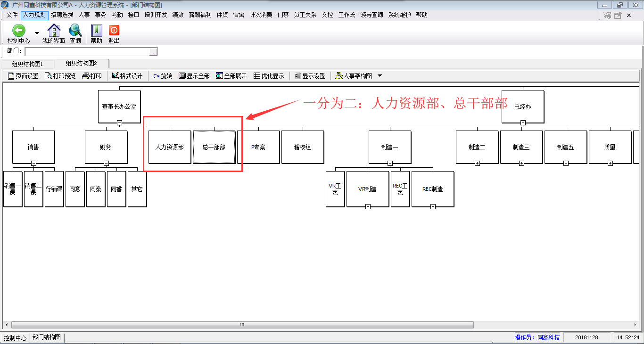Open the 薪酬福利 menu

click(x=200, y=15)
